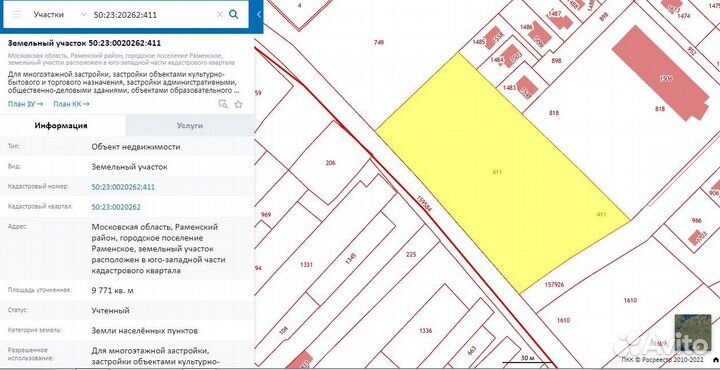Select parcel 1345 on the map
The height and width of the screenshot is (370, 720).
tap(350, 258)
